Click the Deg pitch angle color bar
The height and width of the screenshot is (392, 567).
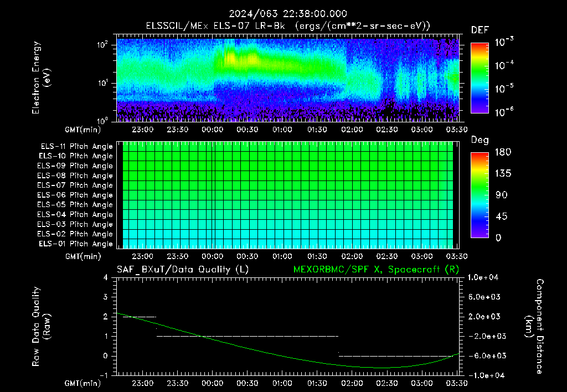click(480, 195)
